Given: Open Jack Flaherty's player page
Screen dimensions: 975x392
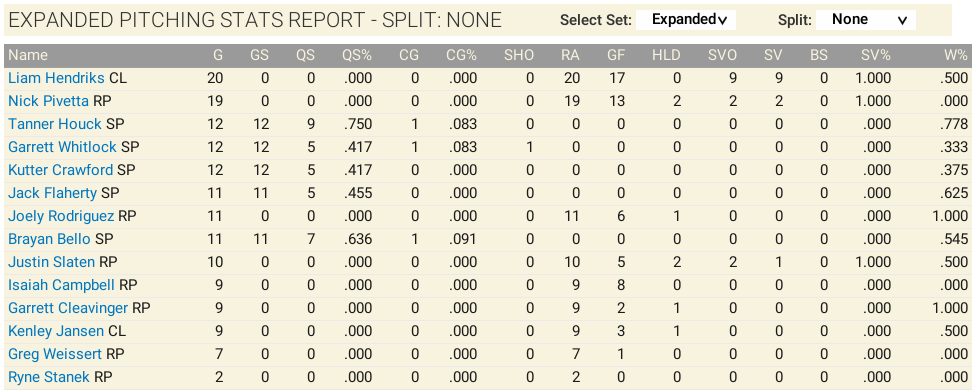Looking at the screenshot, I should pos(52,194).
